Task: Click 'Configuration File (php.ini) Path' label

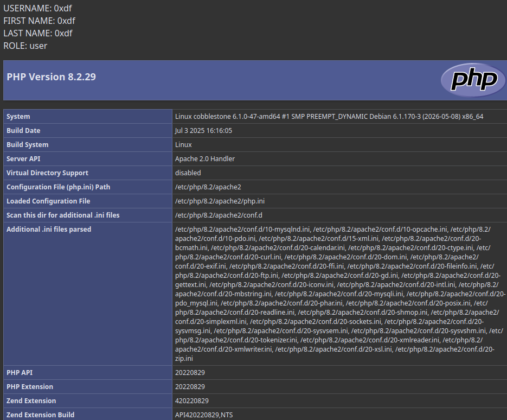Action: tap(58, 187)
